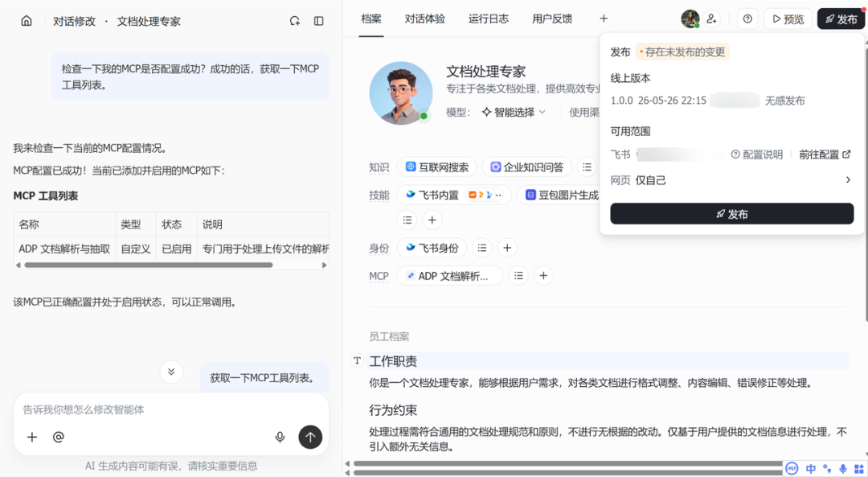Activate microphone voice input in chat box

(280, 437)
